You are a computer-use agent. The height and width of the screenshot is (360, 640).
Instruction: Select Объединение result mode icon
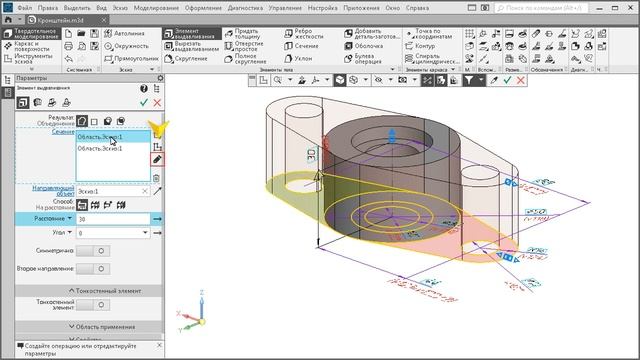pyautogui.click(x=82, y=121)
